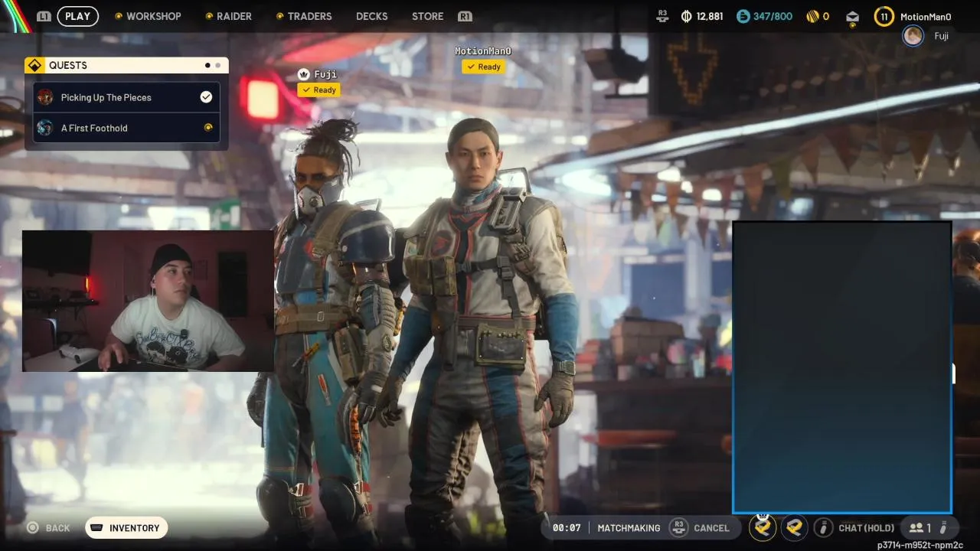Click the level 11 ring badge

coord(884,16)
